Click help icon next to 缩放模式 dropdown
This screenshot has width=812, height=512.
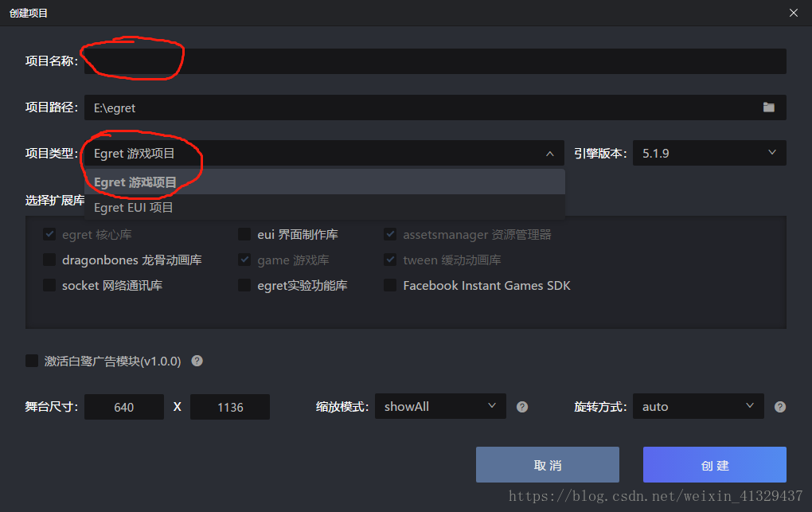(x=522, y=407)
